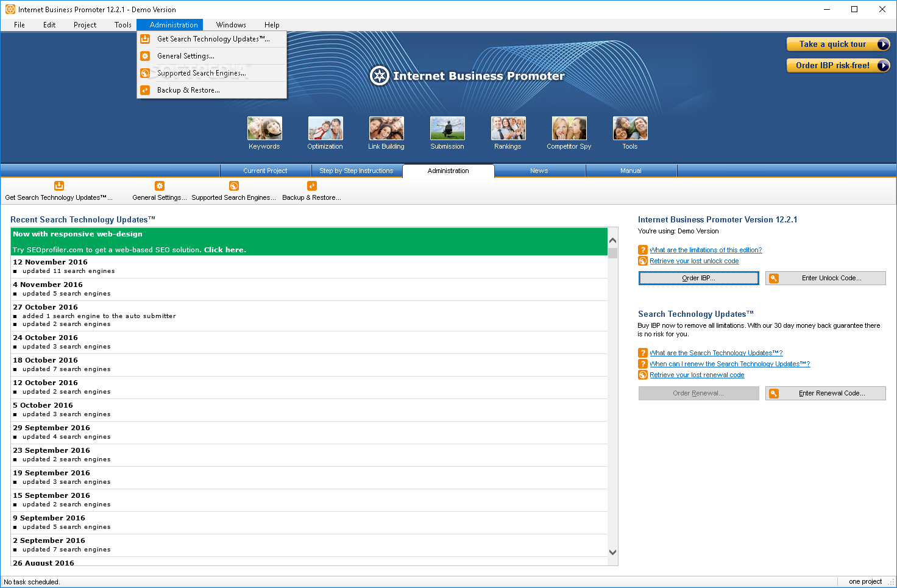
Task: Click the application icon in title bar
Action: pyautogui.click(x=10, y=9)
